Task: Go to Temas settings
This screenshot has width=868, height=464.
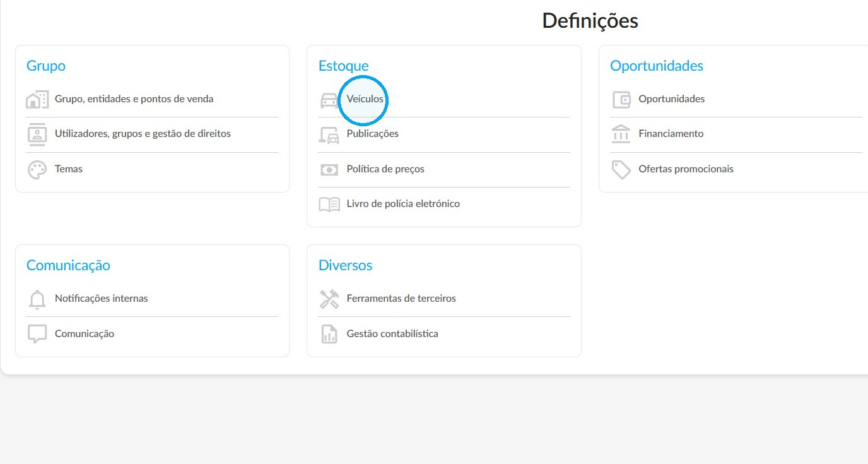Action: tap(69, 169)
